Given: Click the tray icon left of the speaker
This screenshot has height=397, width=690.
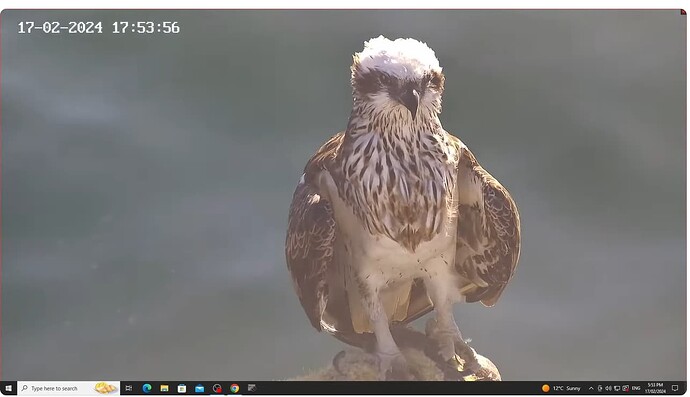Looking at the screenshot, I should (600, 388).
